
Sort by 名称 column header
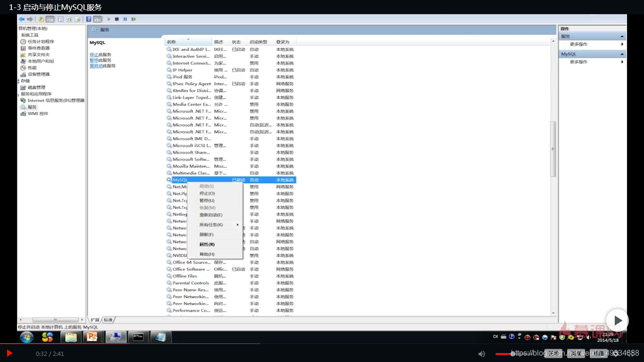point(189,42)
